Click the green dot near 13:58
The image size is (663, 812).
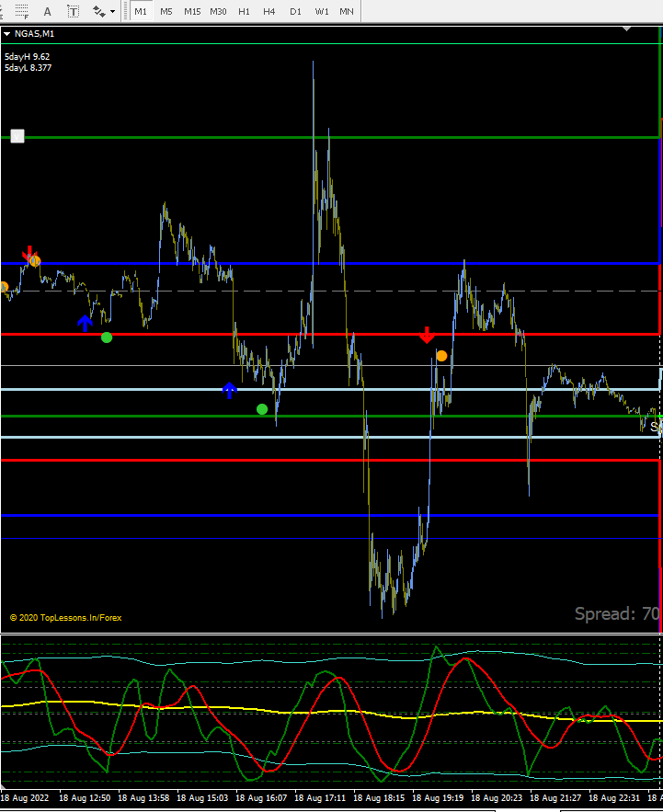click(107, 337)
